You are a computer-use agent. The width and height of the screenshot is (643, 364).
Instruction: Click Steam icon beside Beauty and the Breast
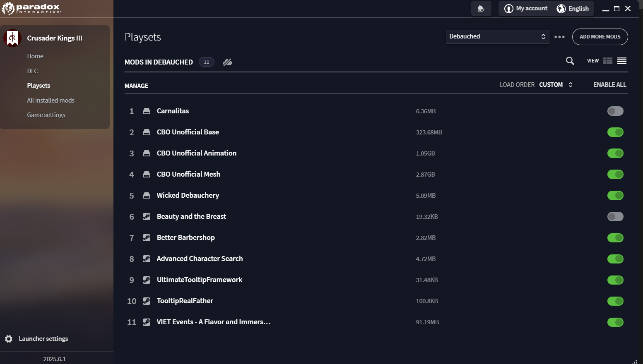tap(147, 216)
